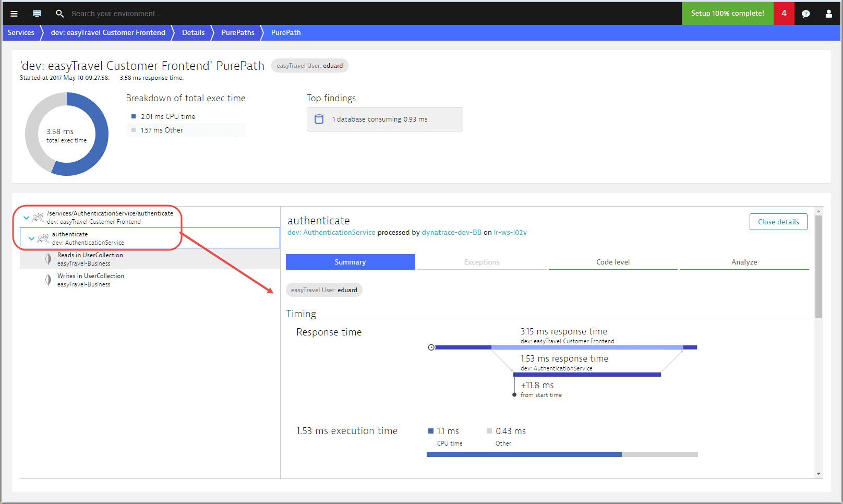Click the details panel scrollbar thumb
The image size is (843, 504).
[818, 267]
